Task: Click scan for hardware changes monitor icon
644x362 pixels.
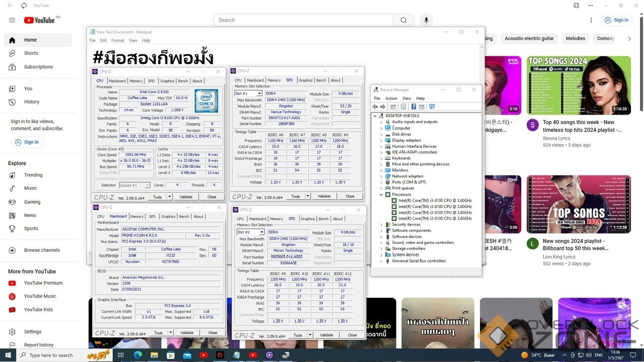Action: coord(432,107)
